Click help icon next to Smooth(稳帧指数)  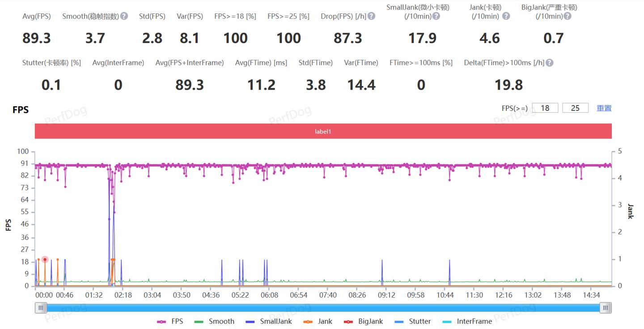(124, 16)
